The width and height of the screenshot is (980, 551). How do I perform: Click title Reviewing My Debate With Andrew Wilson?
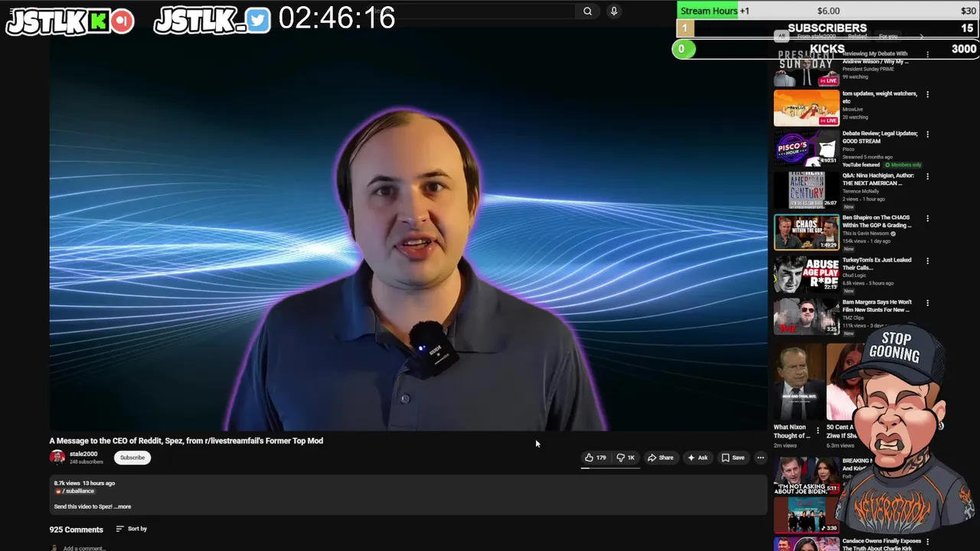click(875, 57)
